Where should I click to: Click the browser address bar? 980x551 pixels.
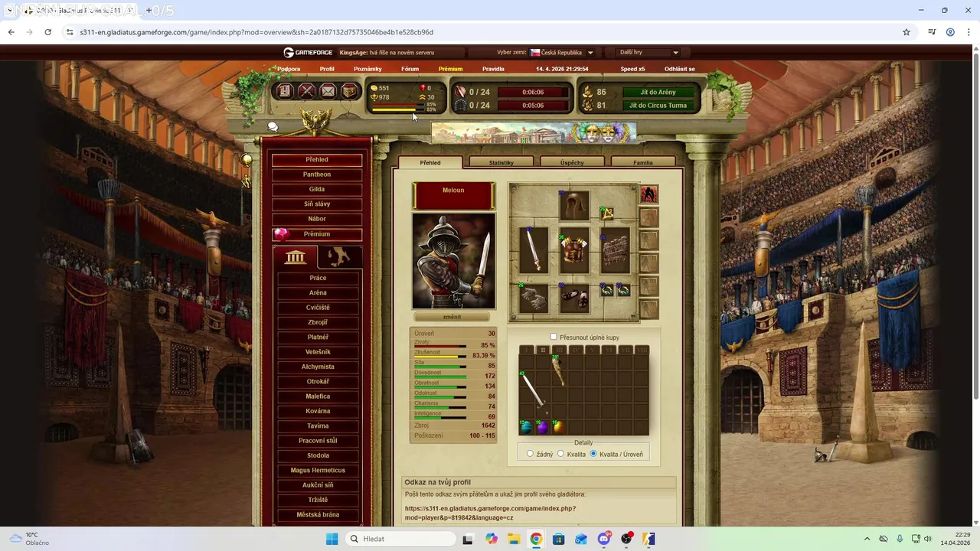click(x=482, y=32)
